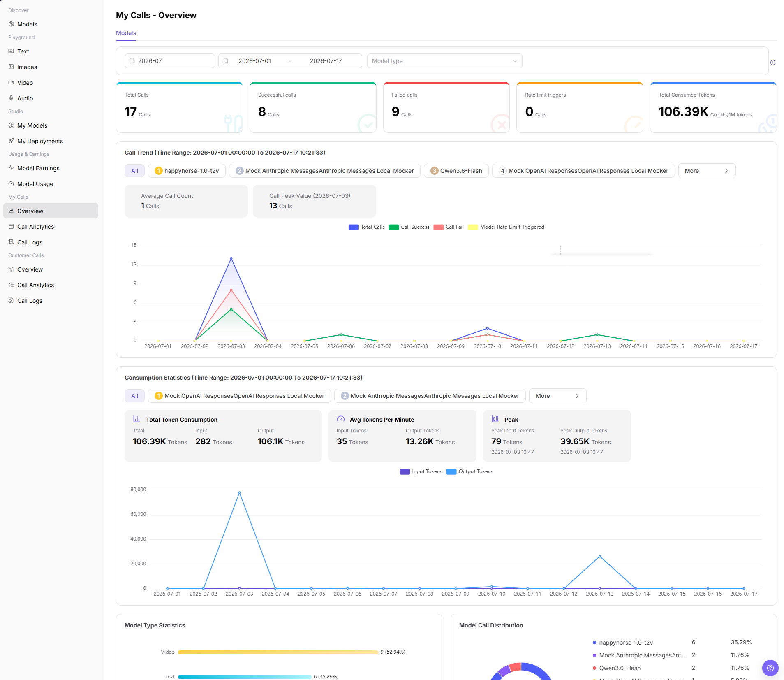Filter Call Trend by Mock OpenAI Responses
The height and width of the screenshot is (680, 784).
coord(583,171)
